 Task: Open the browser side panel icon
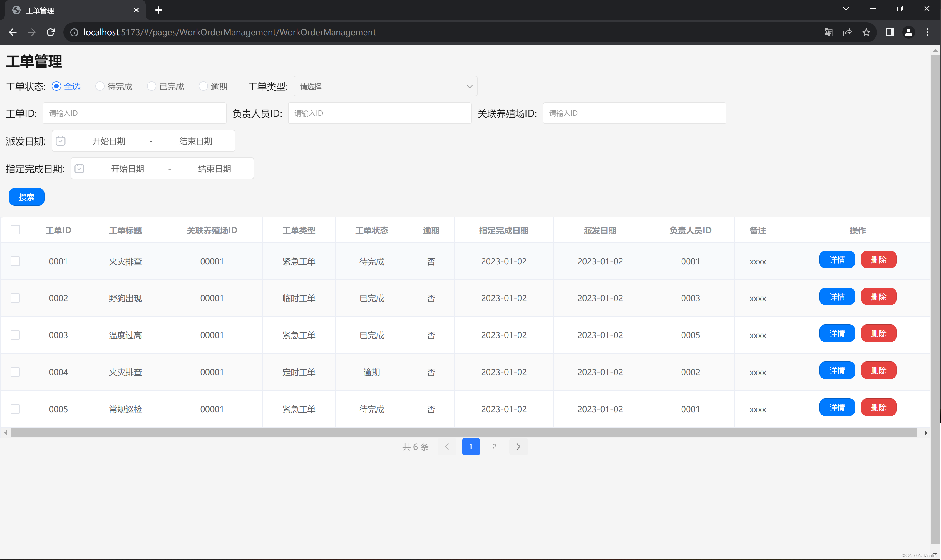(890, 32)
